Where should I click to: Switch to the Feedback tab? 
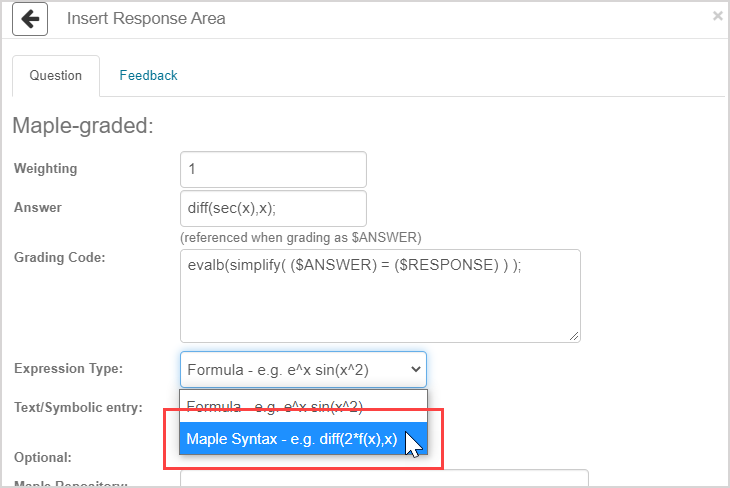click(148, 75)
